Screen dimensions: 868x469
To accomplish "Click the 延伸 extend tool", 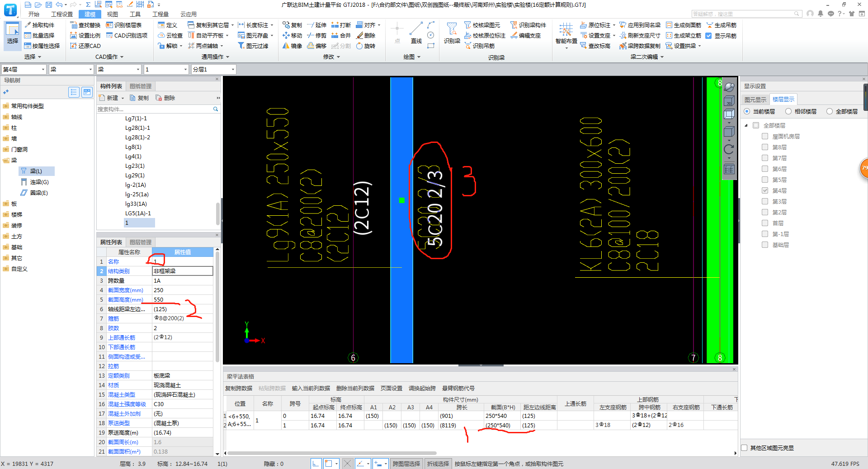I will point(317,25).
